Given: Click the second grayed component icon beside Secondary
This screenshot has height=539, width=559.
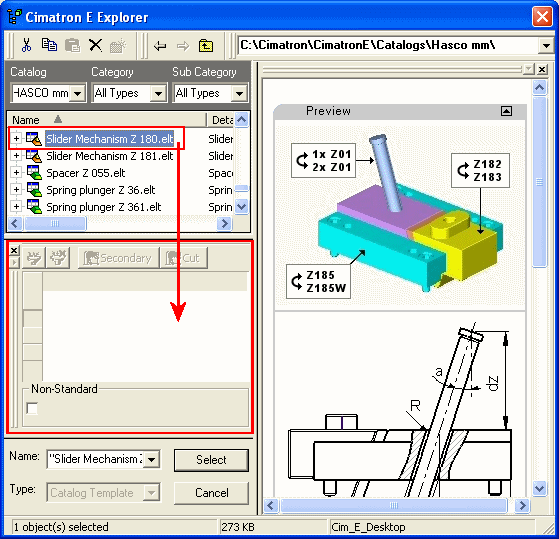Looking at the screenshot, I should click(58, 257).
